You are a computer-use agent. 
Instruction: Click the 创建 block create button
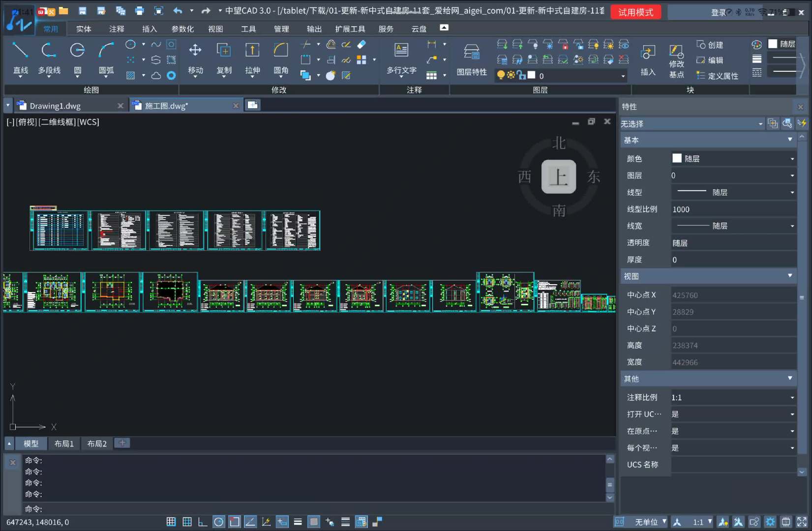click(x=710, y=45)
